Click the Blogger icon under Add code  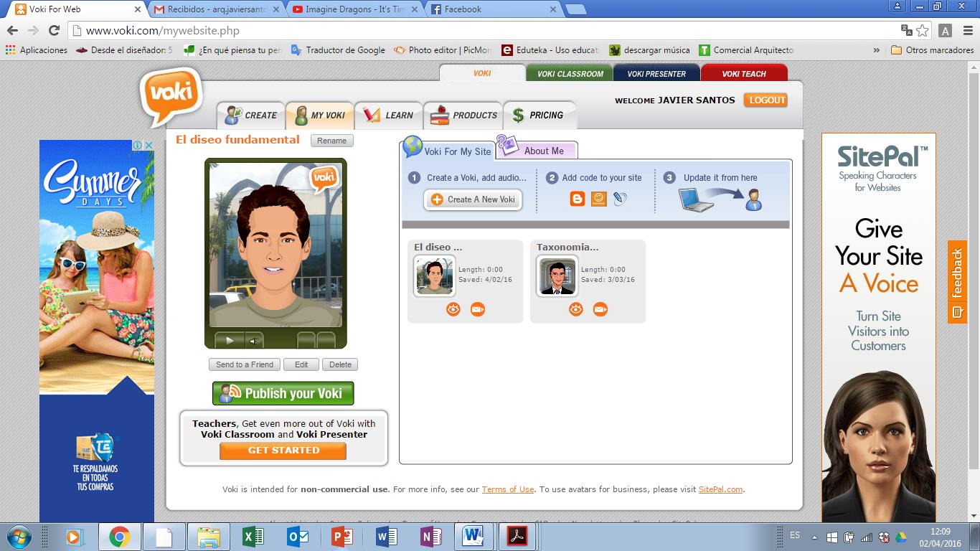[578, 199]
